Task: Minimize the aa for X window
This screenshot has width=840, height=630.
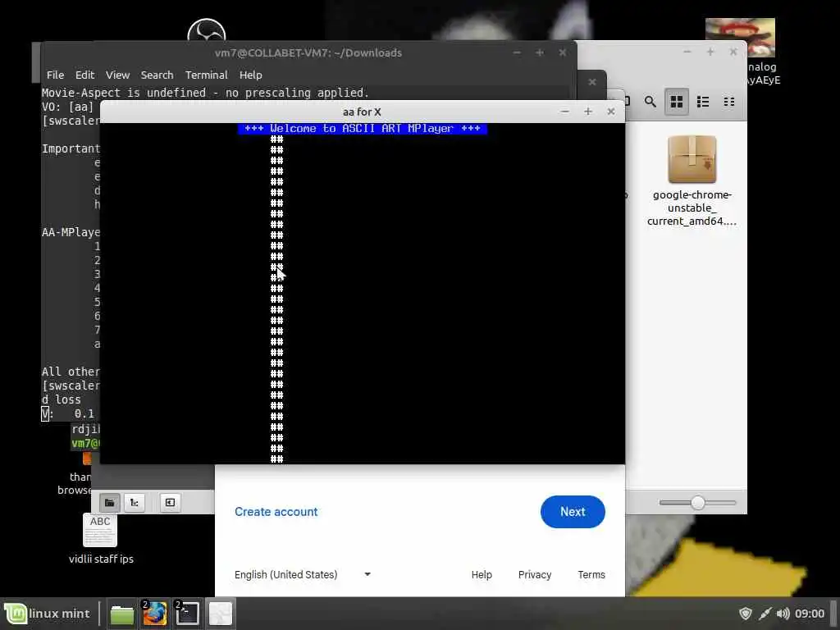Action: click(564, 112)
